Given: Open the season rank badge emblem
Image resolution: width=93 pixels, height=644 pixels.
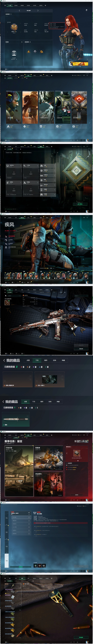Looking at the screenshot, I should (14, 27).
